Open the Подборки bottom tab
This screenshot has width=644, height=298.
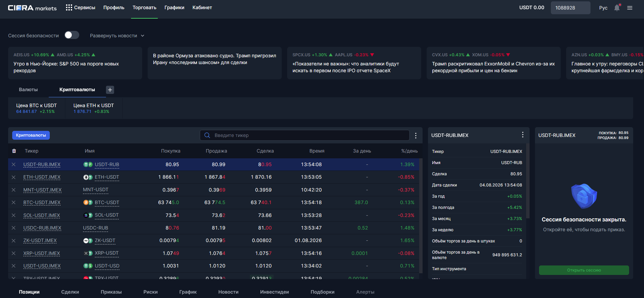tap(322, 292)
